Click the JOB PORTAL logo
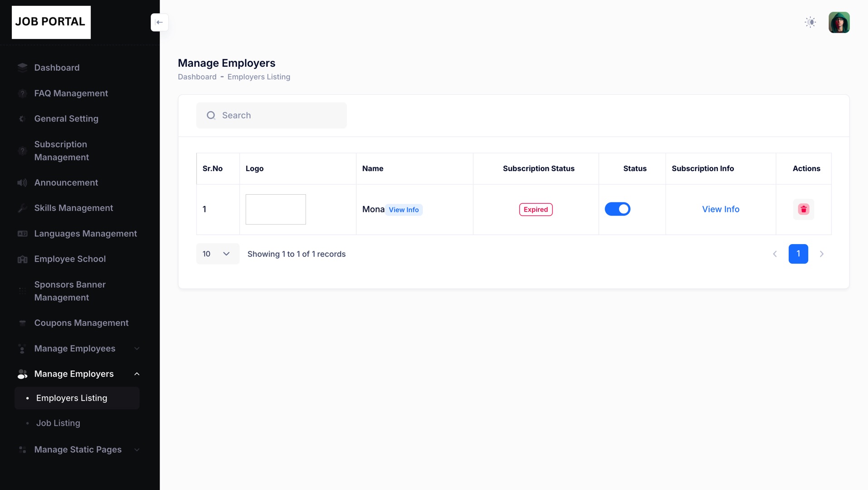The height and width of the screenshot is (490, 868). click(x=51, y=22)
